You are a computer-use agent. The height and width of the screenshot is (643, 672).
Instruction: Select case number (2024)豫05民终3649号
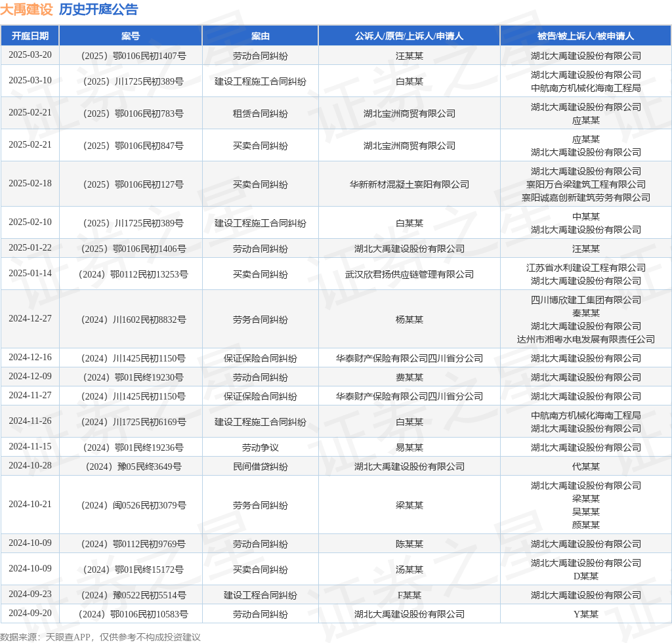[133, 467]
